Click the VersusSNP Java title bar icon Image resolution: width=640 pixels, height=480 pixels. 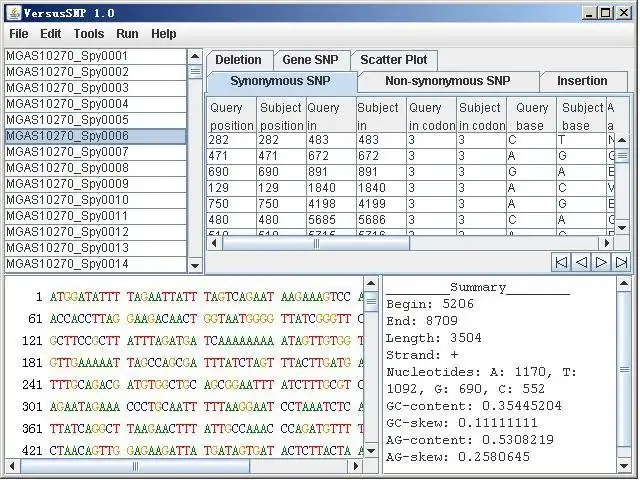point(15,13)
